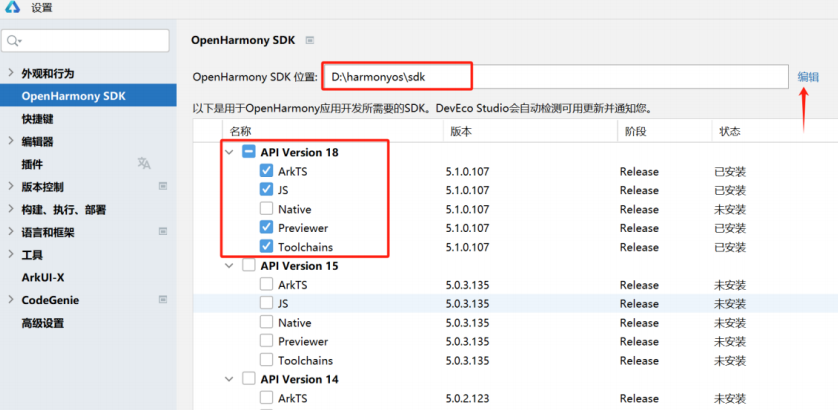838x410 pixels.
Task: Focus the settings search box
Action: [x=86, y=41]
